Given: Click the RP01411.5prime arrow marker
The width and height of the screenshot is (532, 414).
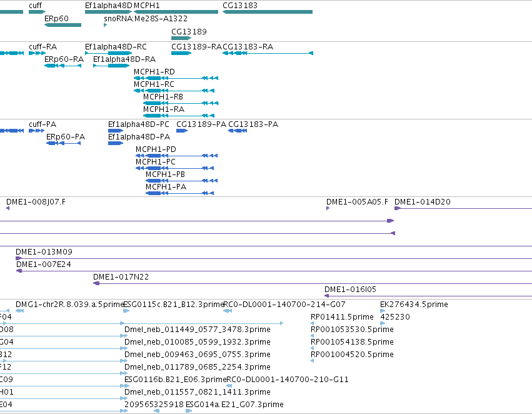Looking at the screenshot, I should pos(313,323).
